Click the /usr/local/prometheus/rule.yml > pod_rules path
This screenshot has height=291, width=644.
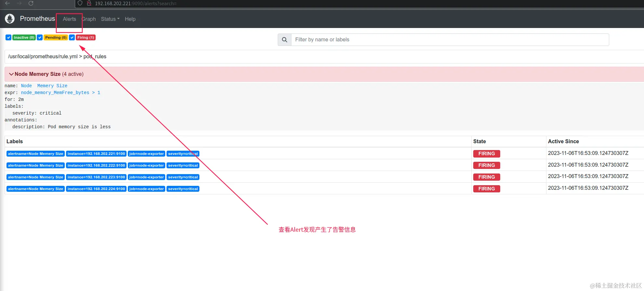coord(57,56)
